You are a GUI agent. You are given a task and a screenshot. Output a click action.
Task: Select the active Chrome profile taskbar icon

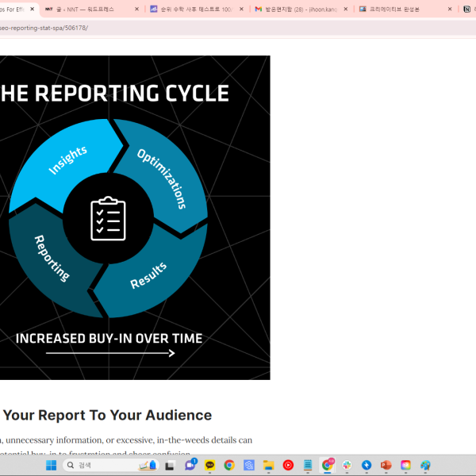[327, 465]
